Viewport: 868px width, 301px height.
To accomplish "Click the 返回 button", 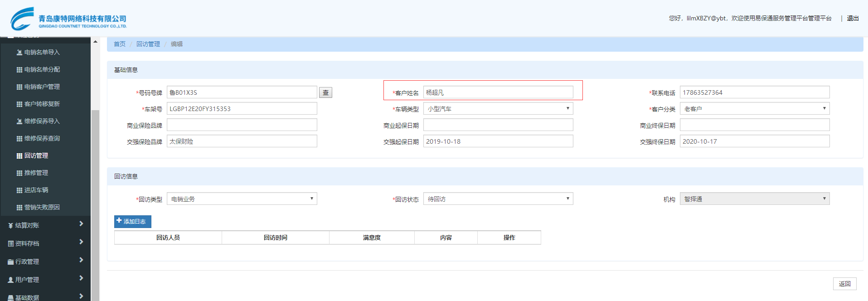I will tap(844, 284).
